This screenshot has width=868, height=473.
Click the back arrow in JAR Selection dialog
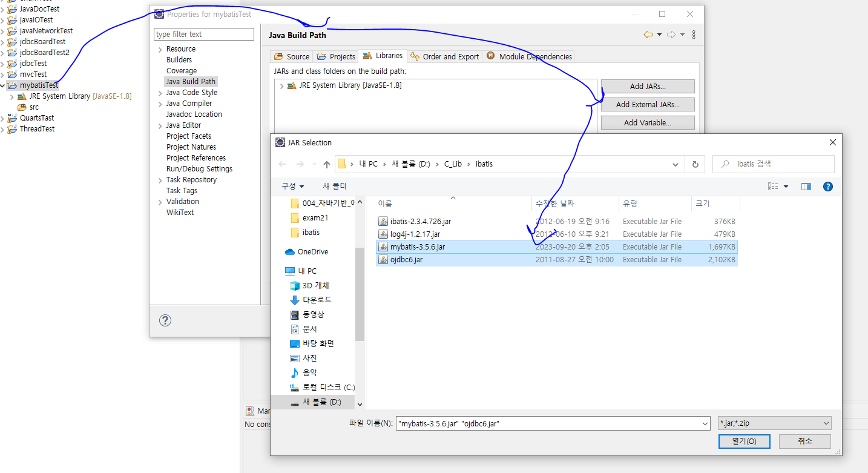pos(282,164)
